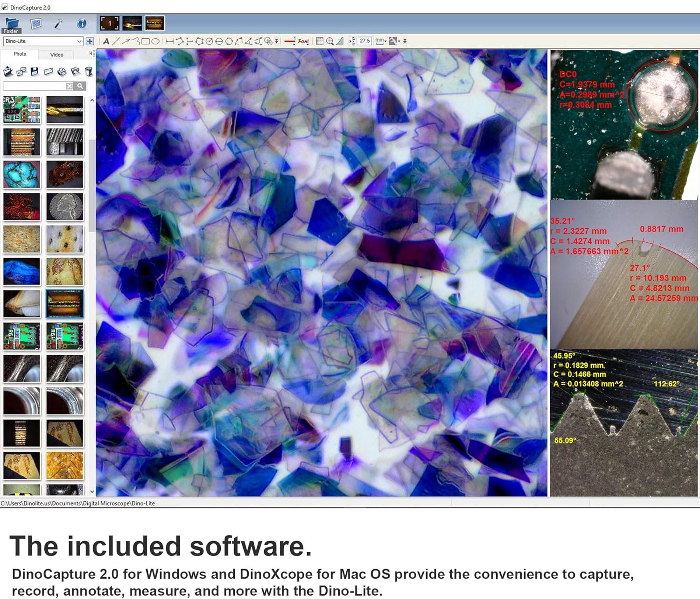The height and width of the screenshot is (599, 700).
Task: Select the Line drawing tool
Action: 115,41
